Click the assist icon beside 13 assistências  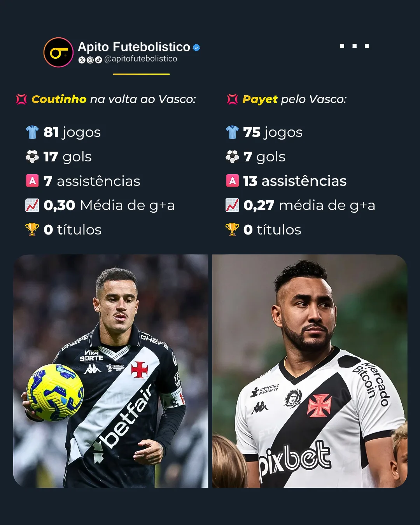[x=232, y=181]
